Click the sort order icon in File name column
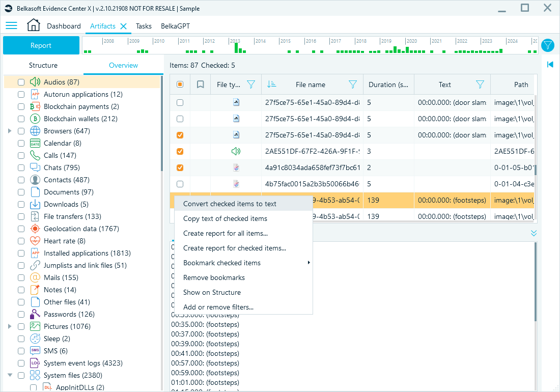560x392 pixels. click(271, 85)
